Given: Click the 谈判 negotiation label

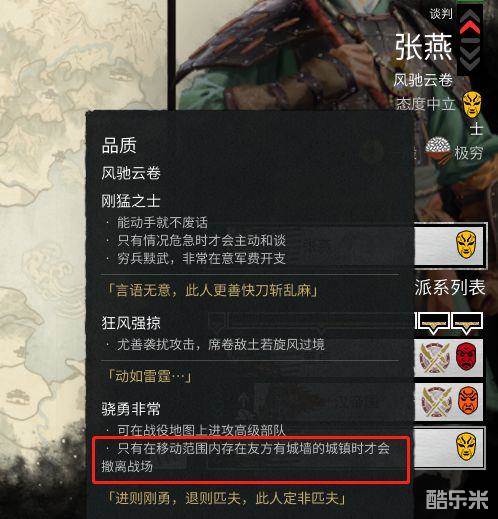Looking at the screenshot, I should [x=441, y=14].
